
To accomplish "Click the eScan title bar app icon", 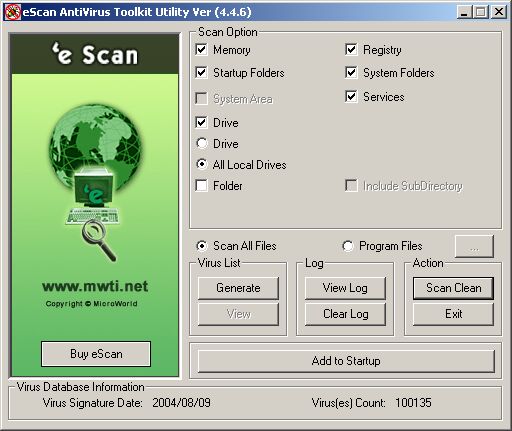I will pos(13,12).
